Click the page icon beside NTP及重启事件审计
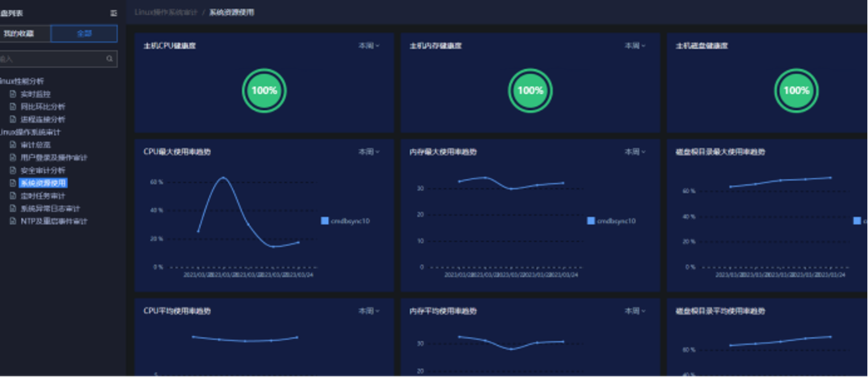 point(14,221)
